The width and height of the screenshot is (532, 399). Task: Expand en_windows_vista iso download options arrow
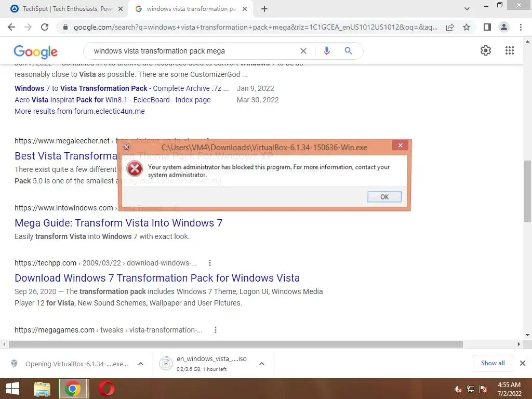click(x=262, y=364)
